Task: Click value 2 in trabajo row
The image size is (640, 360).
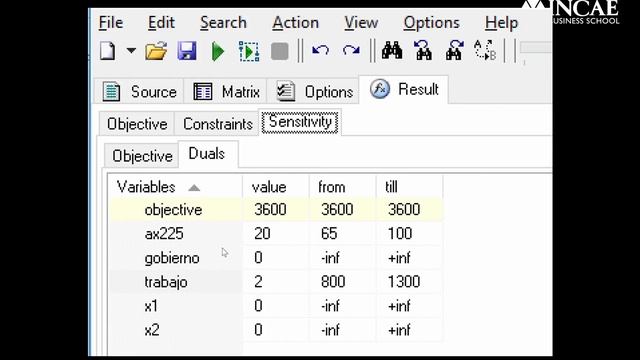Action: pos(258,282)
